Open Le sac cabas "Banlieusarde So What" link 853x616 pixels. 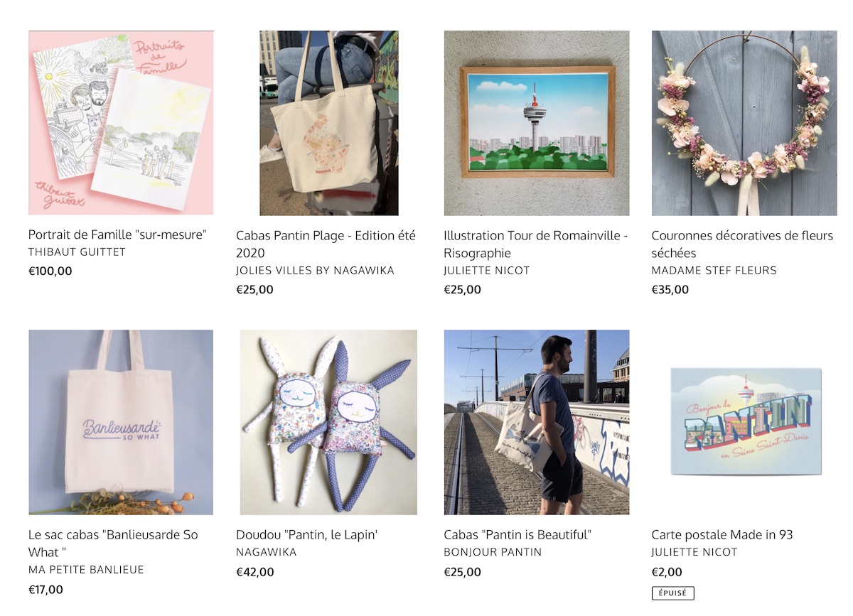click(114, 544)
